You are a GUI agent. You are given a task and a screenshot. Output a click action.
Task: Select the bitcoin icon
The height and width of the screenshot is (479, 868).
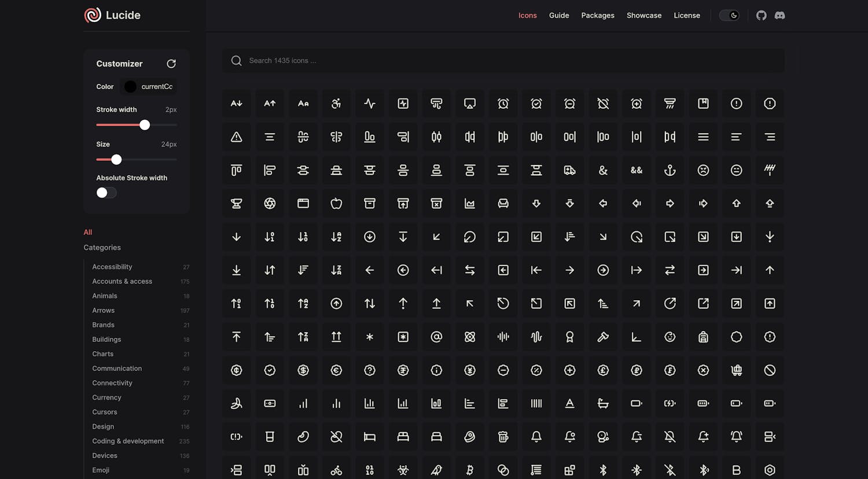470,470
